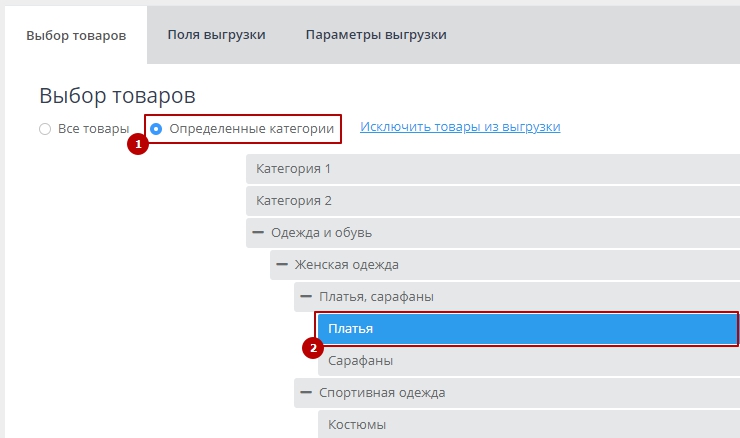Collapse the Платья, сарафаны branch
Viewport: 740px width, 438px height.
tap(306, 296)
